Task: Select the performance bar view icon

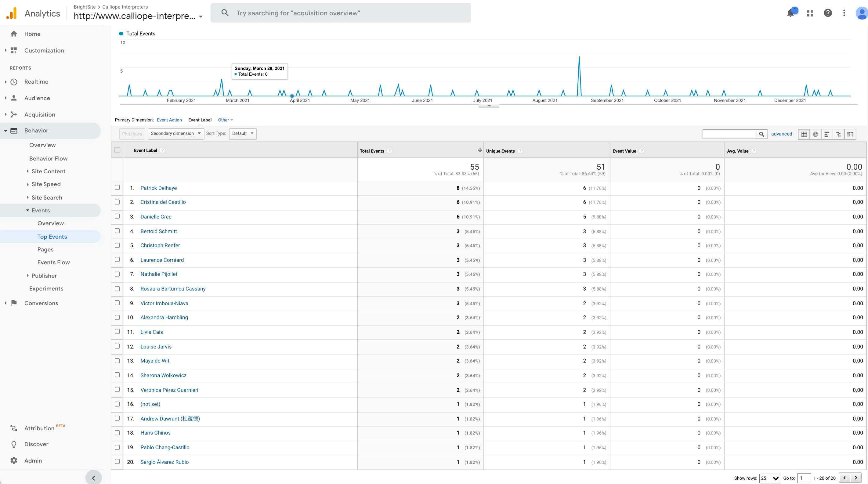Action: pos(827,134)
